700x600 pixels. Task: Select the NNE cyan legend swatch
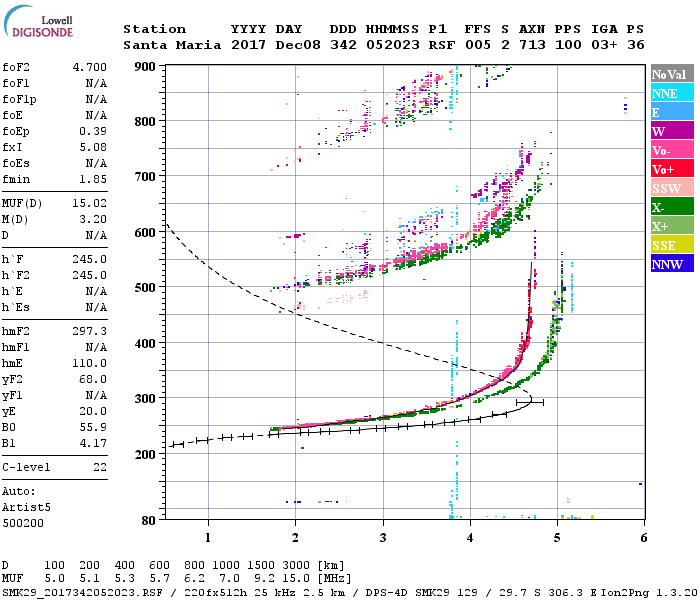[672, 93]
